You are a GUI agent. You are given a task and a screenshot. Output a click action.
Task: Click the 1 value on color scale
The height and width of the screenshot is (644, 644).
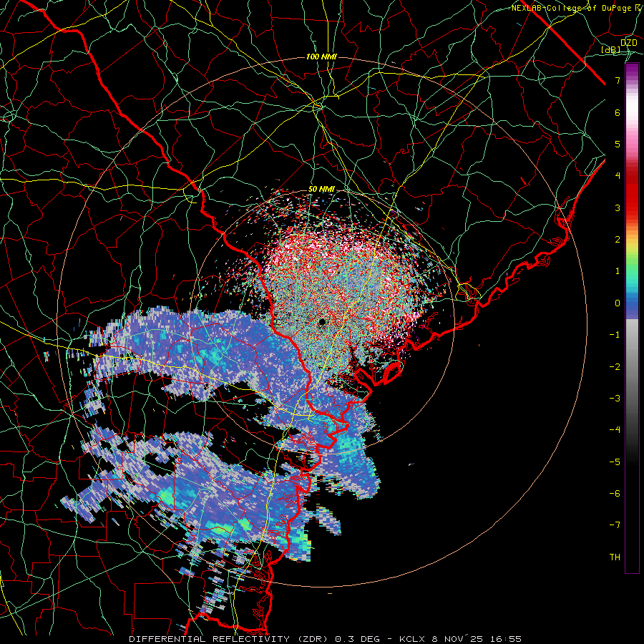(618, 271)
